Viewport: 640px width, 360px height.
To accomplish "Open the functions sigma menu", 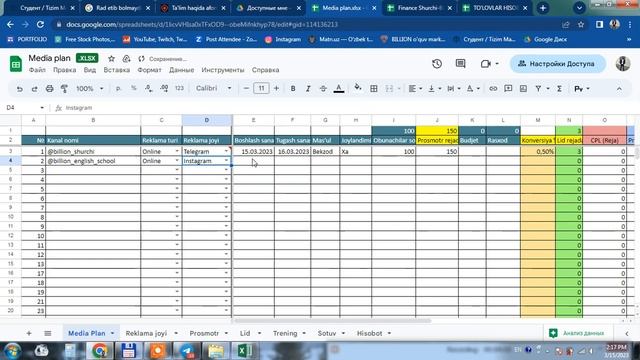I will click(x=560, y=89).
